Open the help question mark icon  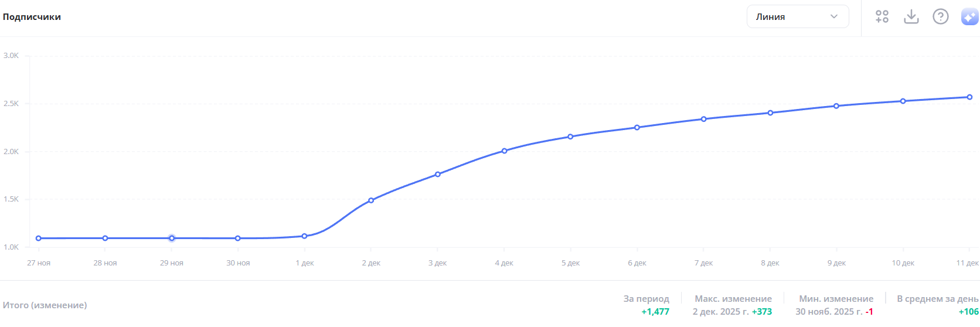pyautogui.click(x=940, y=16)
